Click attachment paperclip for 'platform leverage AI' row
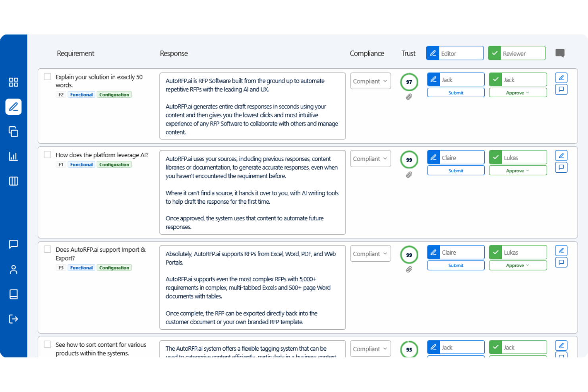The height and width of the screenshot is (392, 588). pyautogui.click(x=409, y=175)
